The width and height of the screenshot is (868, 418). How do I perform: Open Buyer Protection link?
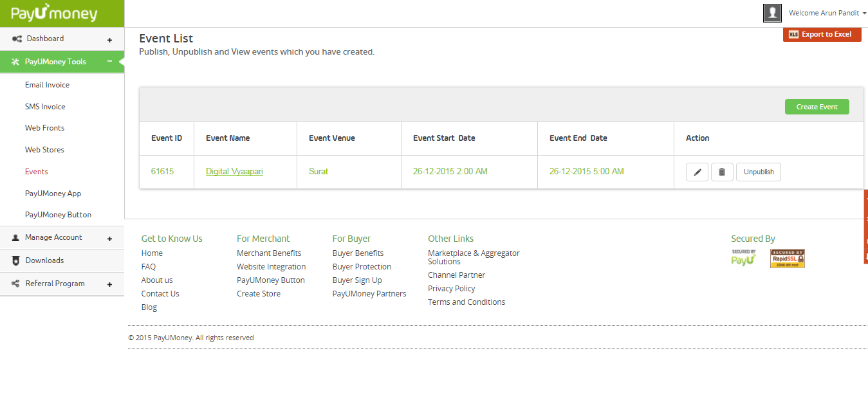click(x=362, y=267)
